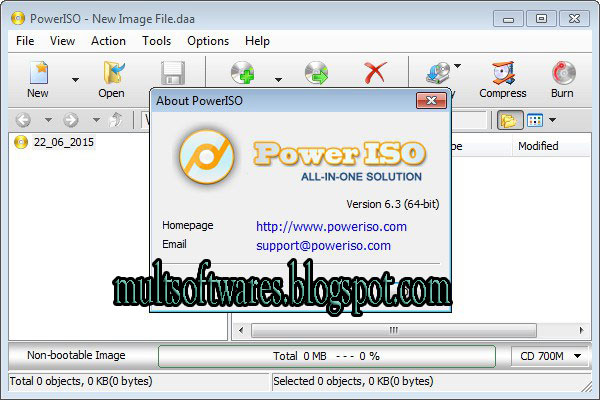Expand the New button dropdown arrow
This screenshot has height=400, width=600.
pos(75,80)
